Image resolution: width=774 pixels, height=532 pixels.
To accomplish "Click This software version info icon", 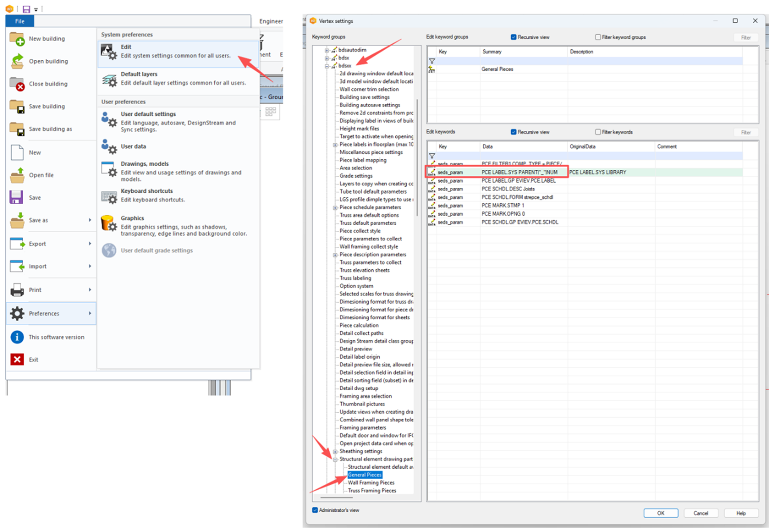I will (17, 337).
